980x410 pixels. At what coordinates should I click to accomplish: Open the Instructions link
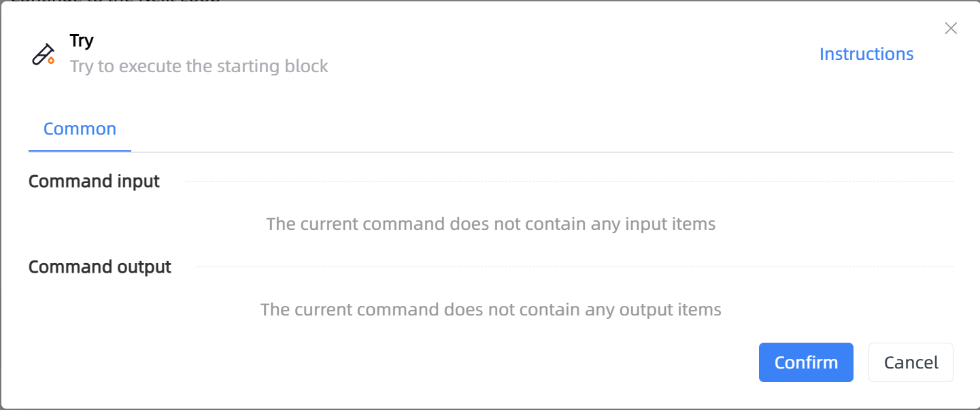[866, 54]
